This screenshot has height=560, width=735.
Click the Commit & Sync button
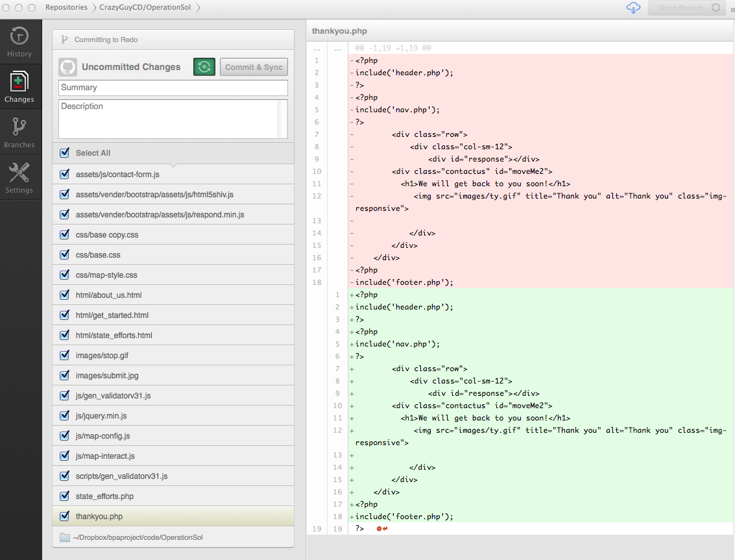coord(254,67)
